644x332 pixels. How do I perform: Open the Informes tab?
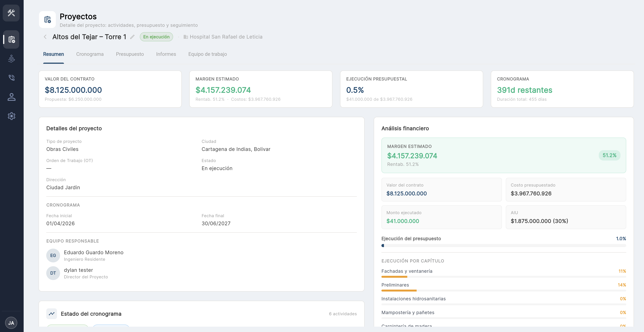coord(166,54)
